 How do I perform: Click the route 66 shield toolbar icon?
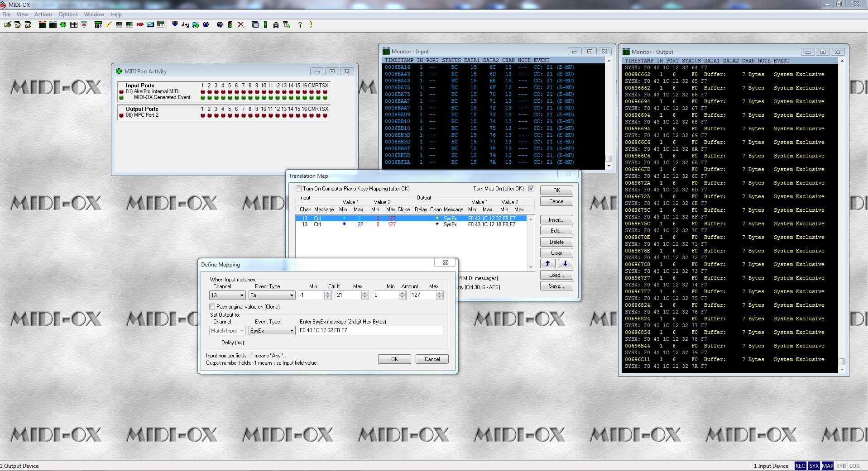[84, 24]
